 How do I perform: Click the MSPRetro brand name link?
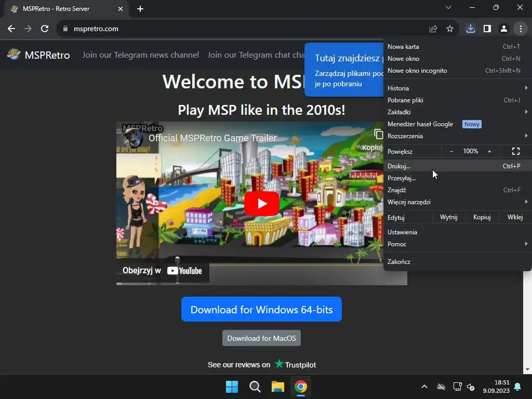click(47, 55)
